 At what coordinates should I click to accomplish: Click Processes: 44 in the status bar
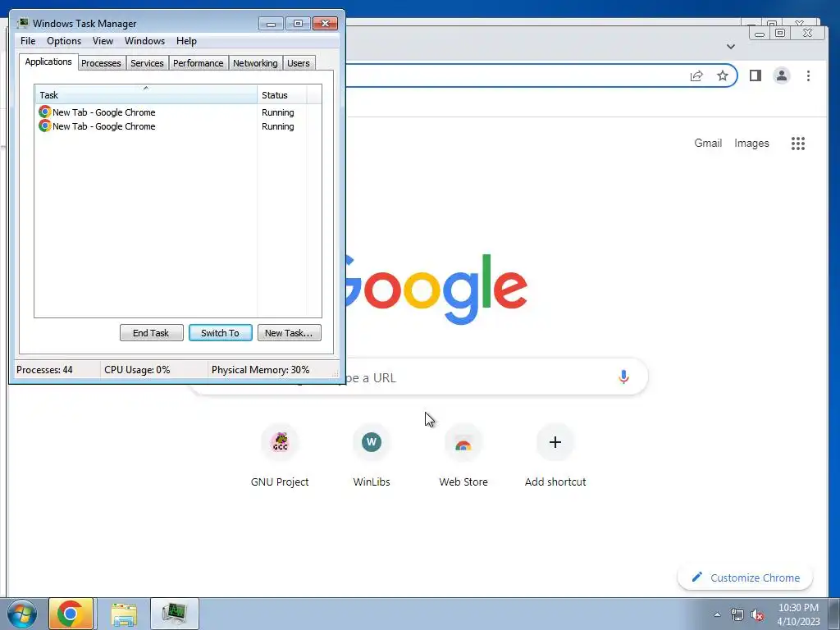(x=44, y=370)
